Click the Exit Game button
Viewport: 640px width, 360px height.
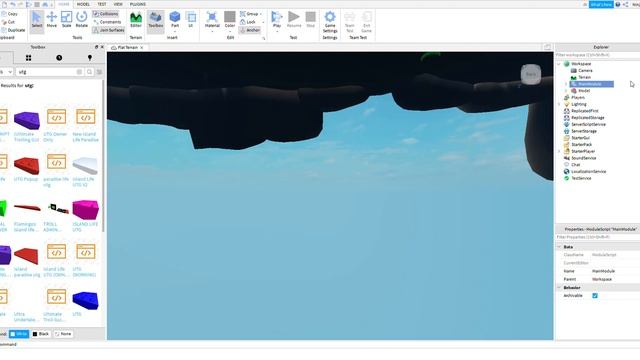pyautogui.click(x=367, y=22)
